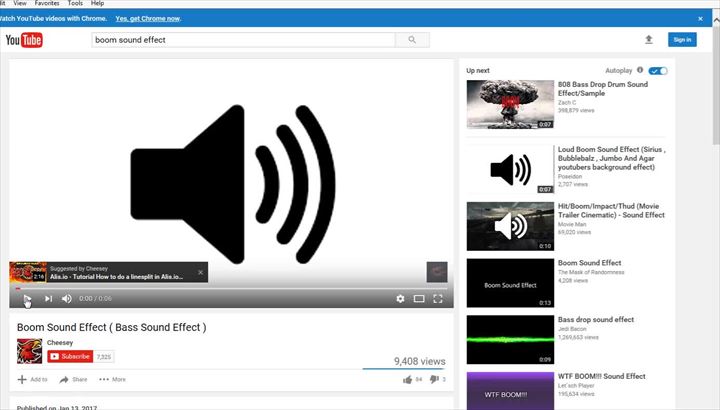Image resolution: width=720 pixels, height=410 pixels.
Task: Skip to next video in player
Action: point(48,298)
